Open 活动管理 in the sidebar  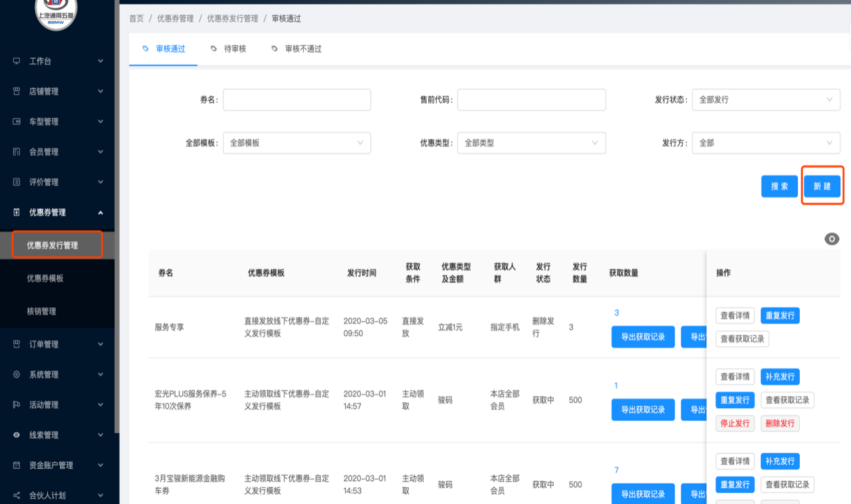44,405
